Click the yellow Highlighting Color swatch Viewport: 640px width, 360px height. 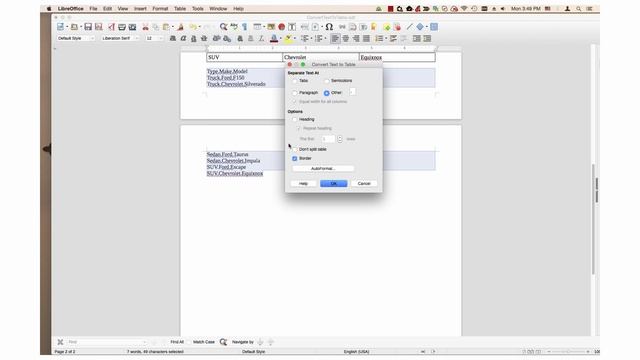[288, 38]
